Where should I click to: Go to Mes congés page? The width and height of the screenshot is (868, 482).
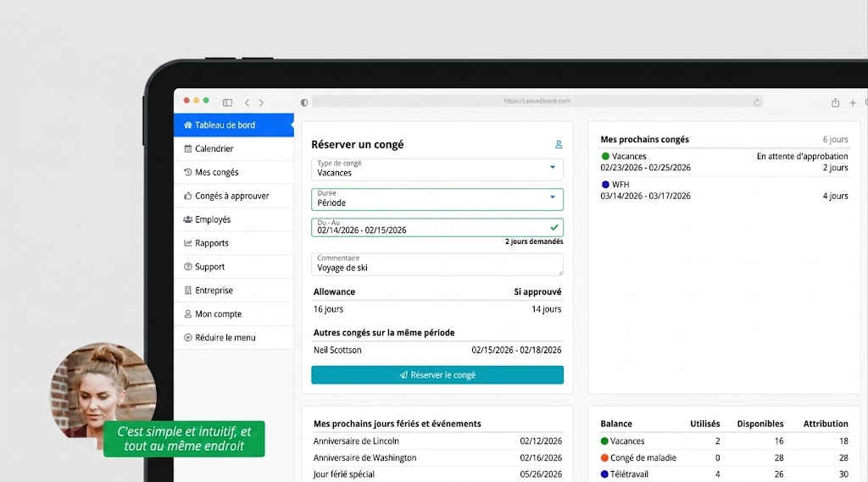(234, 172)
